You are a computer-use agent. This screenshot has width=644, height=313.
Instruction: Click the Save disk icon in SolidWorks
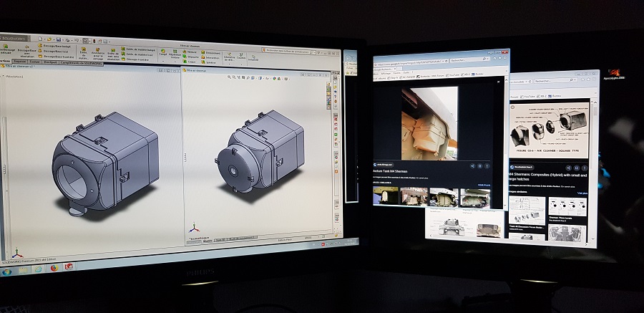click(59, 39)
